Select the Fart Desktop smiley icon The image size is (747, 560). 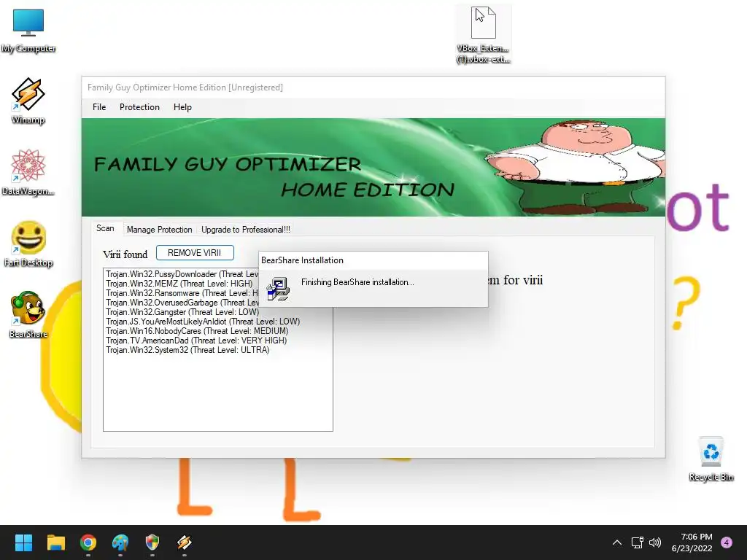(x=28, y=244)
